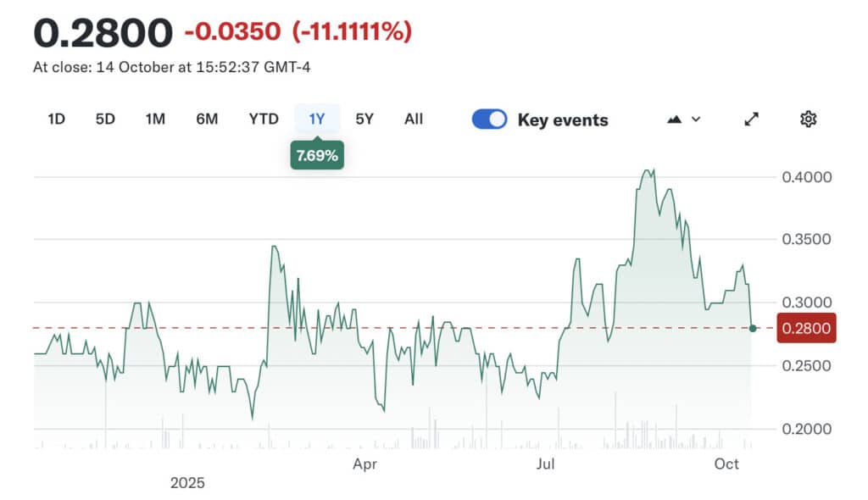Show the 6M price history
The image size is (868, 500).
pos(207,119)
